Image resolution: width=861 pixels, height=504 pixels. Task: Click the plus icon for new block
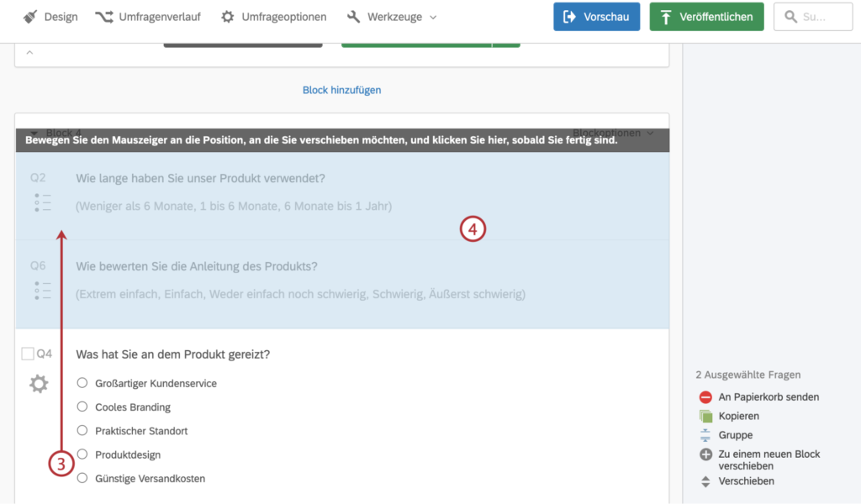(705, 454)
